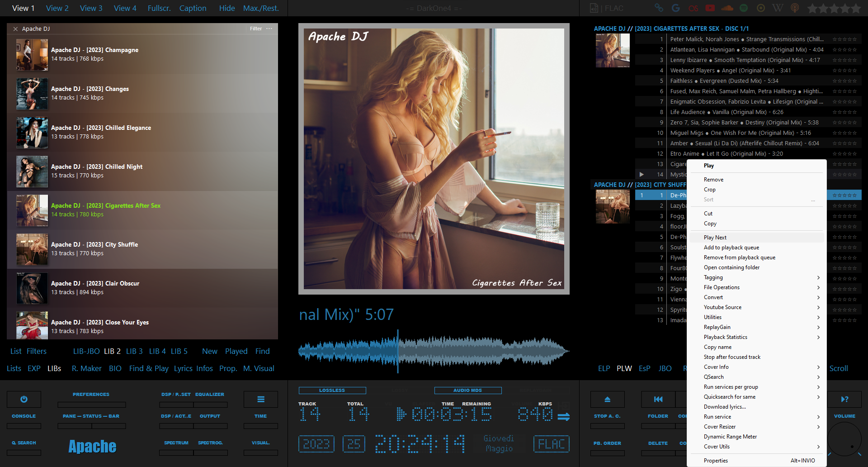This screenshot has height=467, width=868.
Task: Rate Peter Malick track using its stars
Action: tap(844, 39)
